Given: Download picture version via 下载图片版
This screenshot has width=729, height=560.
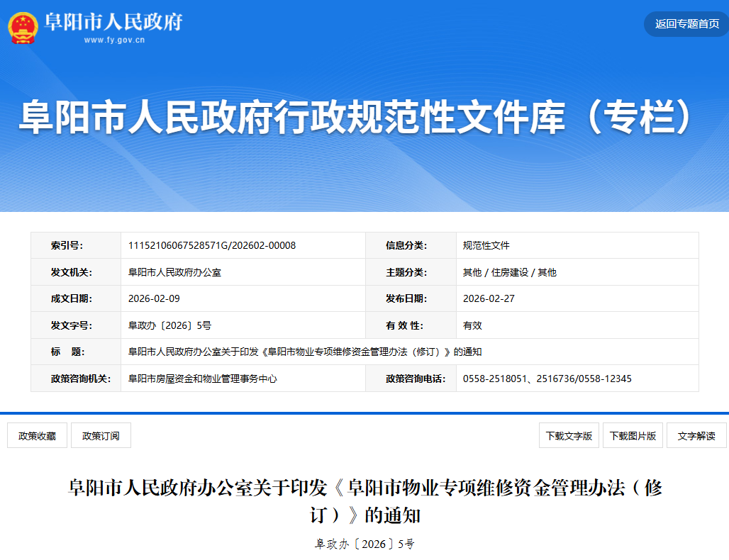Looking at the screenshot, I should [633, 435].
